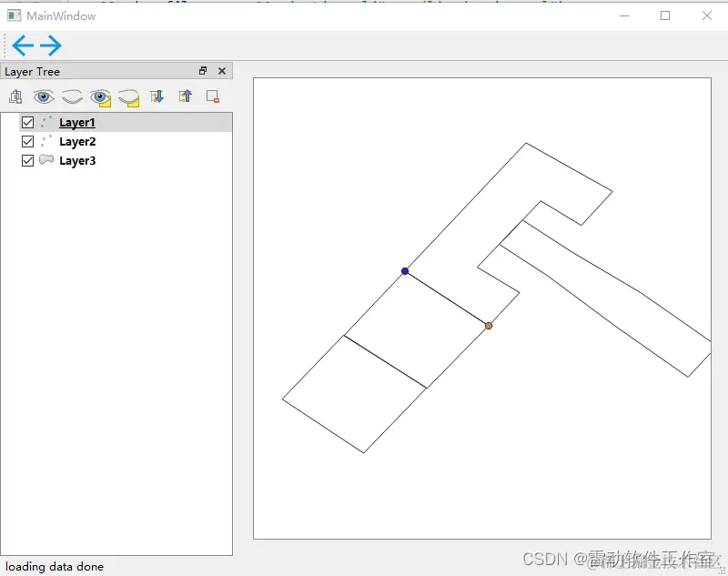Click the remove layer icon
The image size is (728, 576).
click(x=213, y=96)
